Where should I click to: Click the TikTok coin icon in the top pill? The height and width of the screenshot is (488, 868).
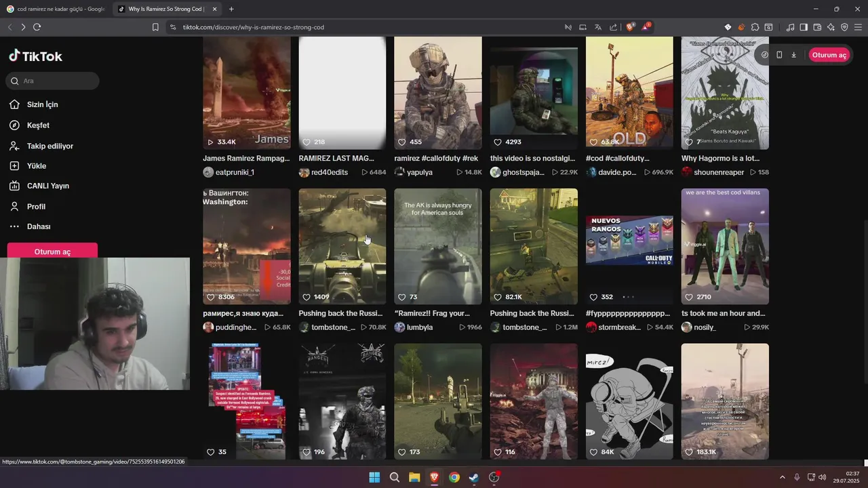coord(765,55)
